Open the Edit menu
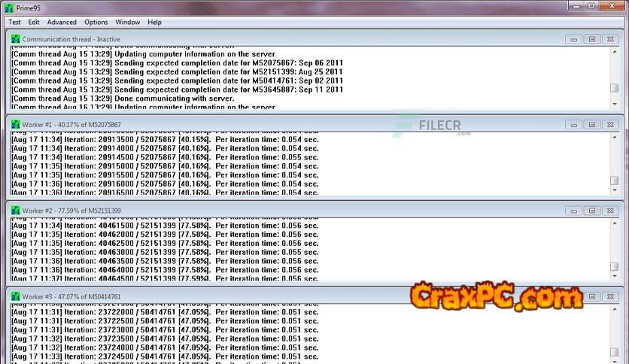Screen dimensions: 629x364 (x=34, y=22)
